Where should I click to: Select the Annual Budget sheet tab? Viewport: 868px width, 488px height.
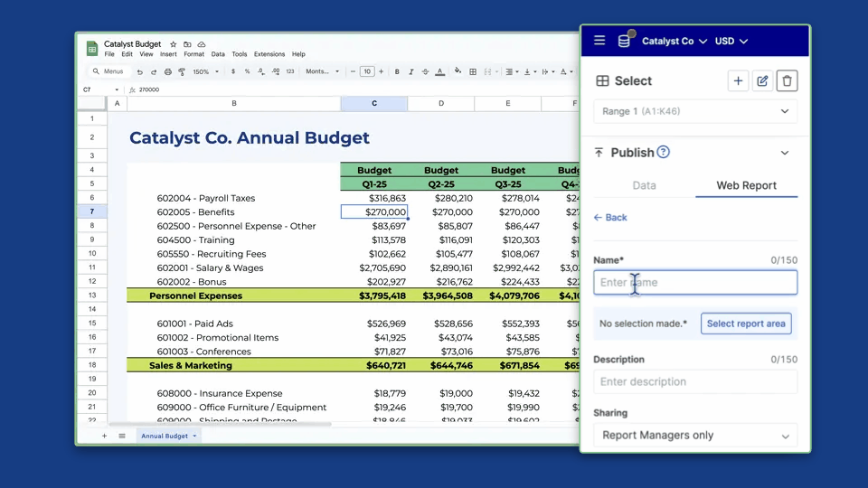tap(168, 436)
